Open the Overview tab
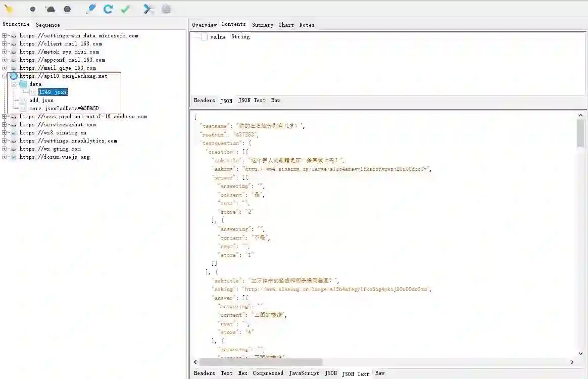The width and height of the screenshot is (588, 379). point(205,25)
